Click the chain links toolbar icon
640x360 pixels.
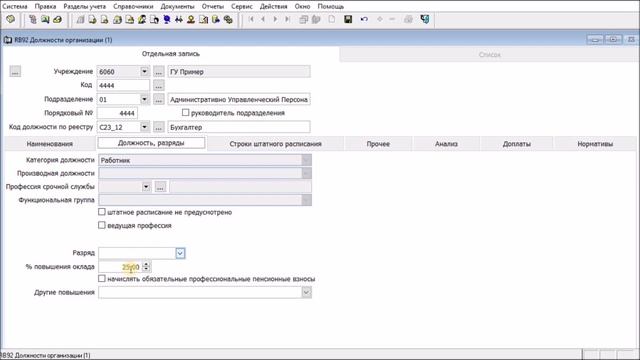pyautogui.click(x=228, y=19)
